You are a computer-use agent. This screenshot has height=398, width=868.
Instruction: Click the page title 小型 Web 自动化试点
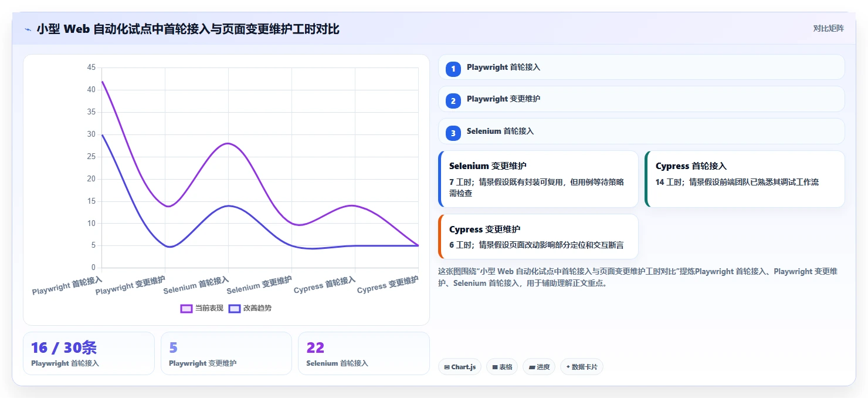(x=188, y=29)
